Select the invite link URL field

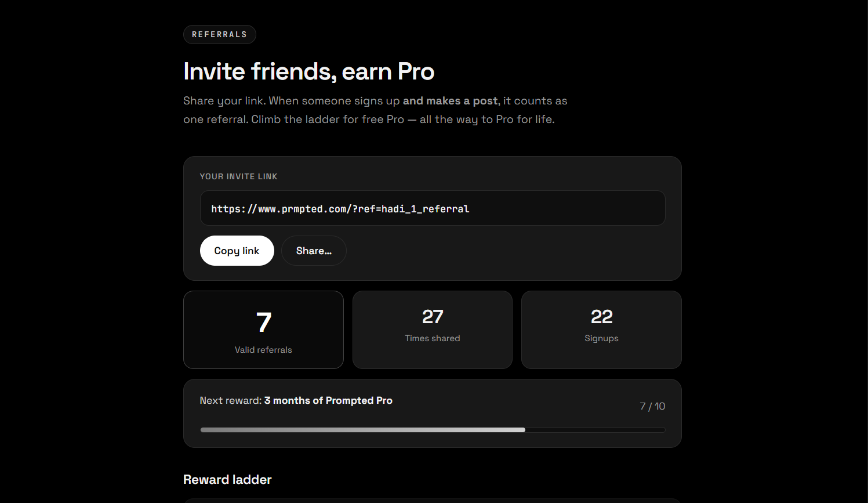coord(433,208)
